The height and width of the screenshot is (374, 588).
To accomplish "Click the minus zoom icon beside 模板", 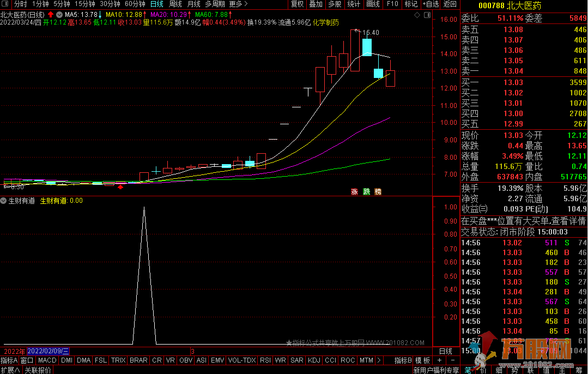I will click(x=452, y=360).
